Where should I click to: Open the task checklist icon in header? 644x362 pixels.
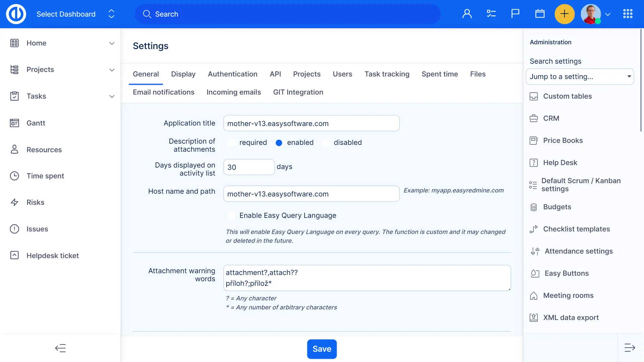coord(491,14)
